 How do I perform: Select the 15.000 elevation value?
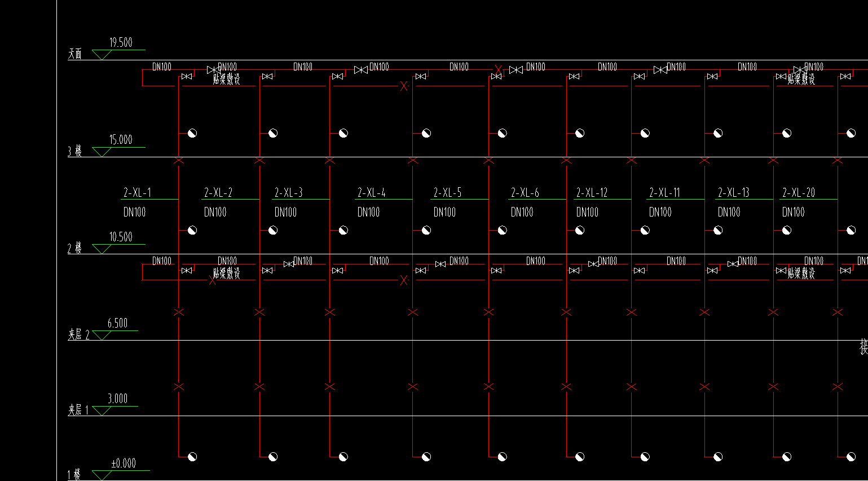click(x=121, y=139)
